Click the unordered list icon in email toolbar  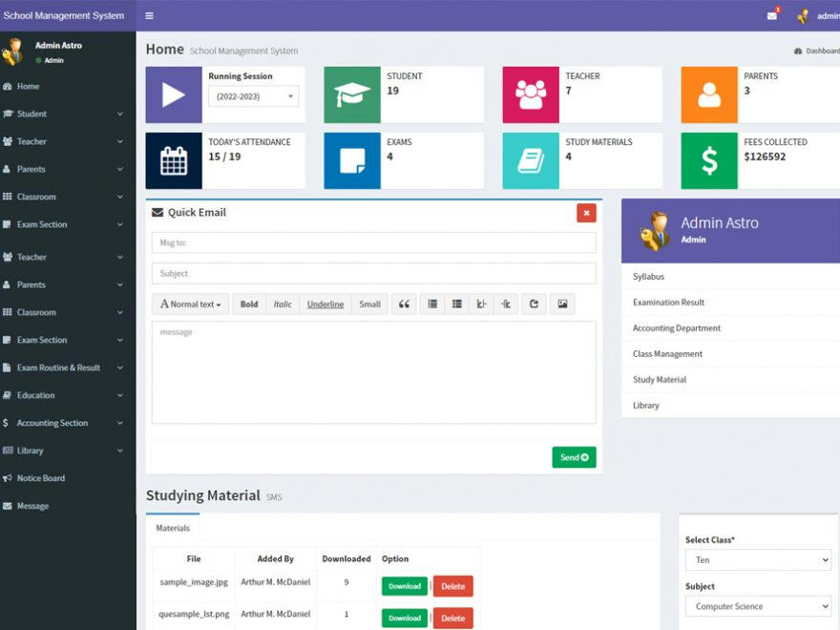(x=431, y=304)
